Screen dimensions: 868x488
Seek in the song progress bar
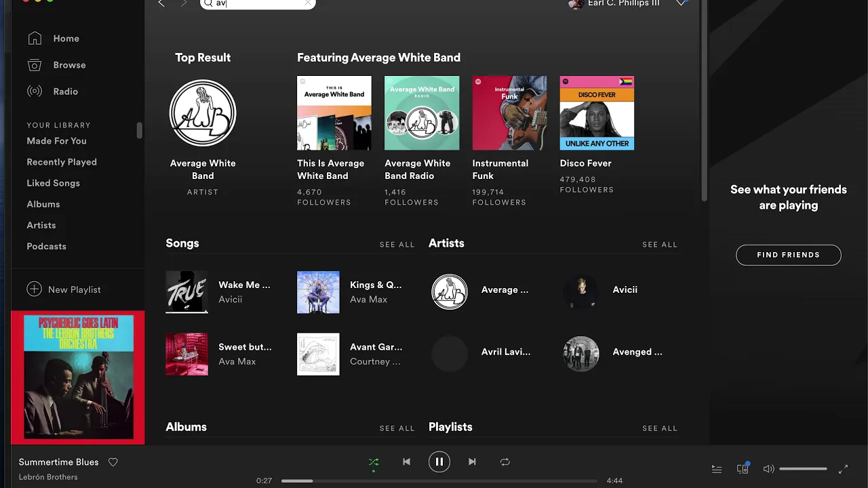(439, 481)
